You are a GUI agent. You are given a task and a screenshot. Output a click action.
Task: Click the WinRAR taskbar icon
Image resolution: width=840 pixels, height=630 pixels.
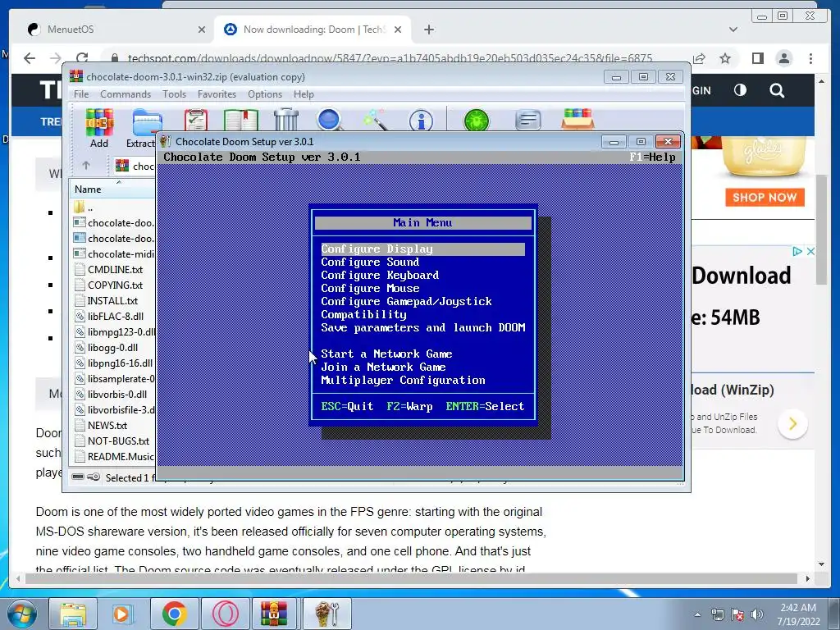click(x=274, y=614)
